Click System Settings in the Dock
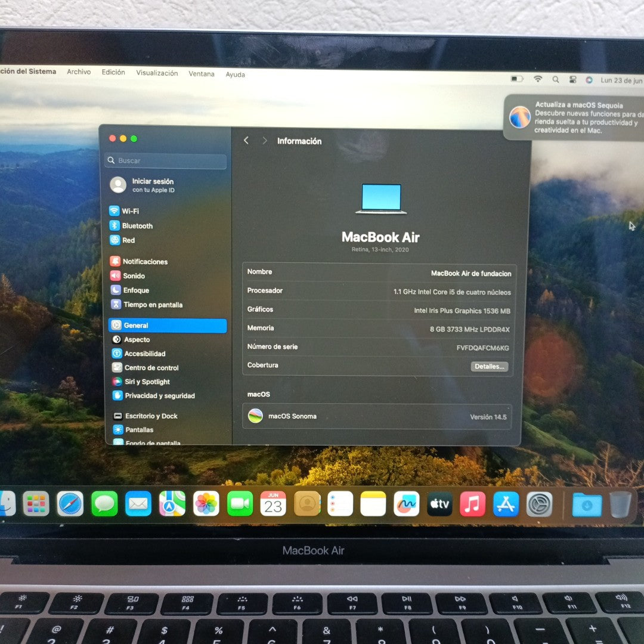 point(539,504)
